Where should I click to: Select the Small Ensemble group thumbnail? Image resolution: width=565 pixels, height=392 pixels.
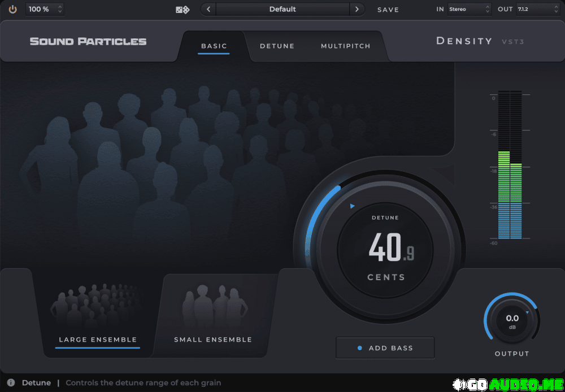click(215, 306)
